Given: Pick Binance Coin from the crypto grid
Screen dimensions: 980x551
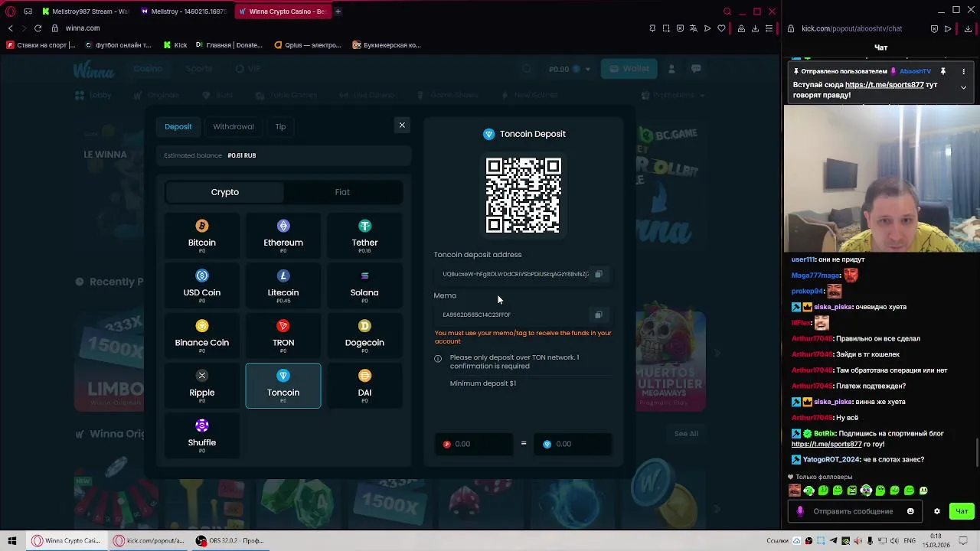Looking at the screenshot, I should pos(202,335).
